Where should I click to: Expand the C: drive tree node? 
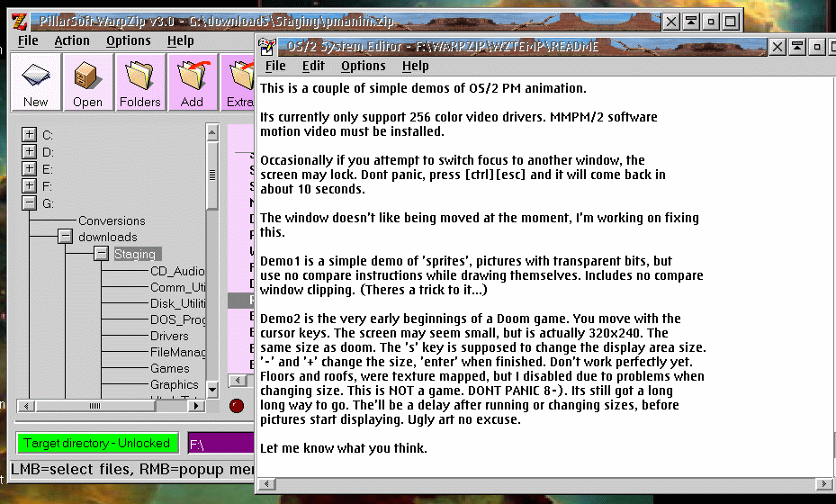29,134
